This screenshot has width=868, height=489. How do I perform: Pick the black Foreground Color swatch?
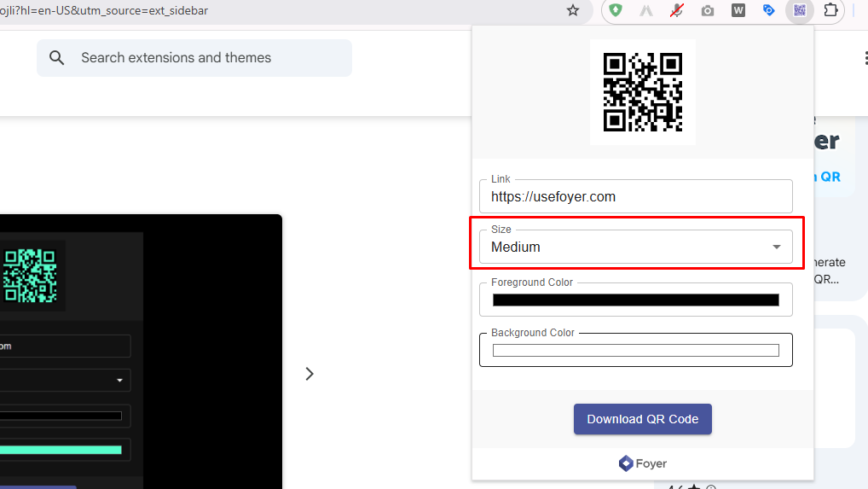(635, 300)
